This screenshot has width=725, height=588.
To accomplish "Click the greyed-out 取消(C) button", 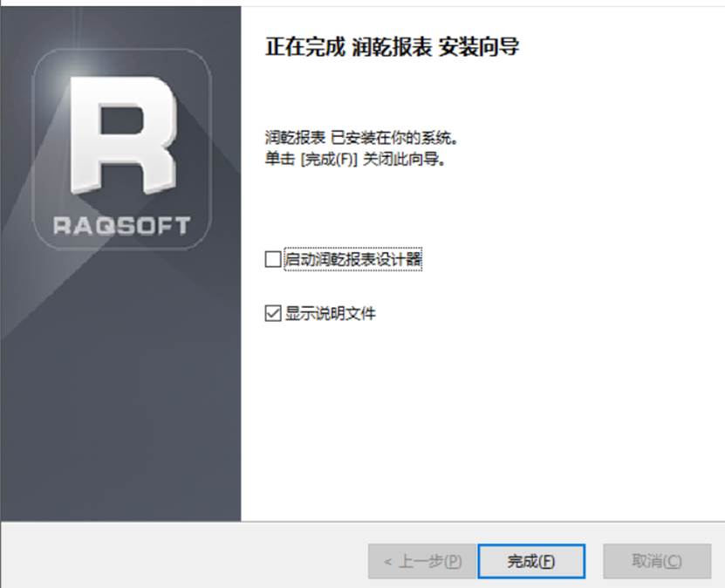I will [x=657, y=561].
